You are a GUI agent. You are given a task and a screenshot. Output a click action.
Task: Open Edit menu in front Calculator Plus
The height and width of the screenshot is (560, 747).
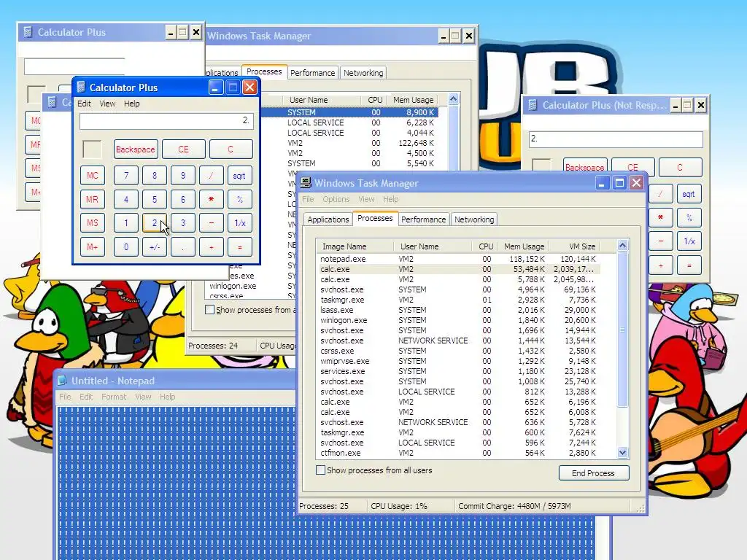click(84, 104)
